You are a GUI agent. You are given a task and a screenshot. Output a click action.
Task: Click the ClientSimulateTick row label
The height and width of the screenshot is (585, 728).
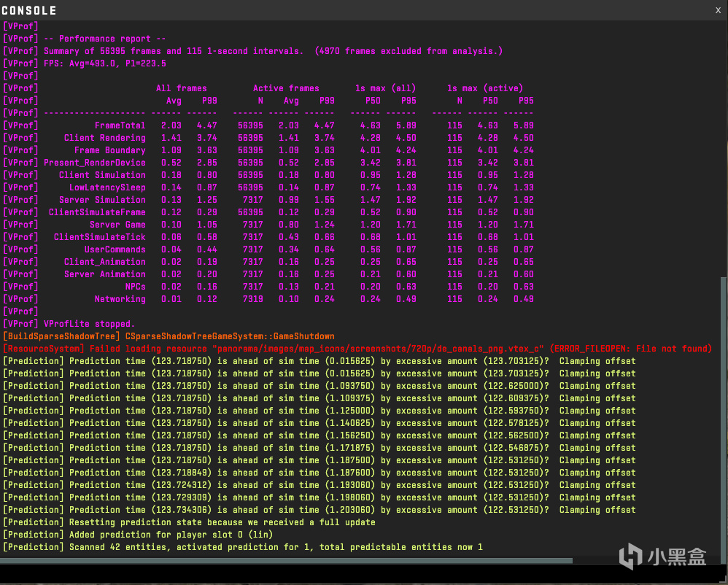(100, 237)
